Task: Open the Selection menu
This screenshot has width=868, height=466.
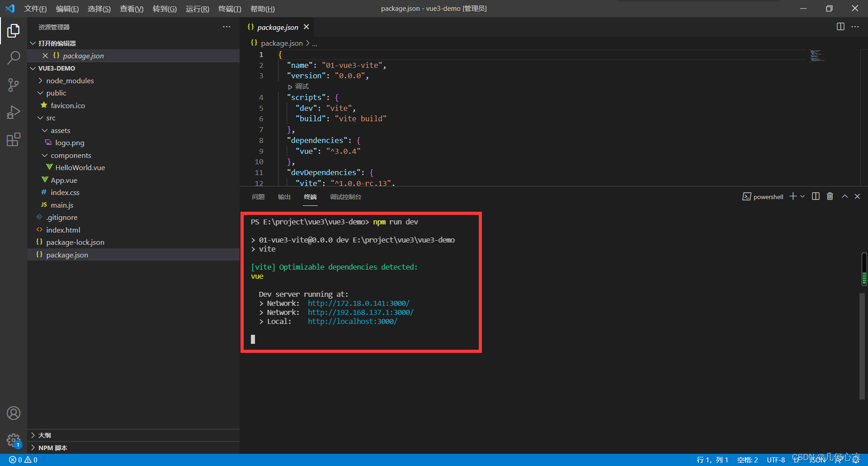Action: tap(99, 9)
